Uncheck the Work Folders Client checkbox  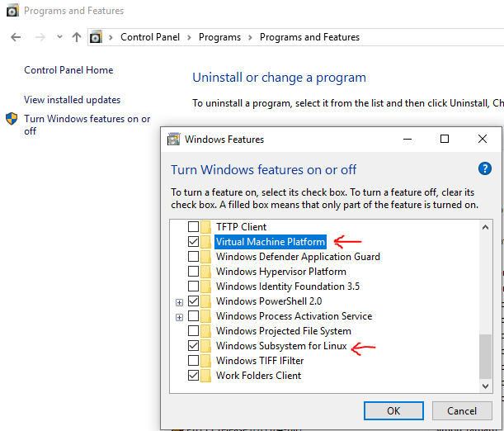(x=193, y=375)
